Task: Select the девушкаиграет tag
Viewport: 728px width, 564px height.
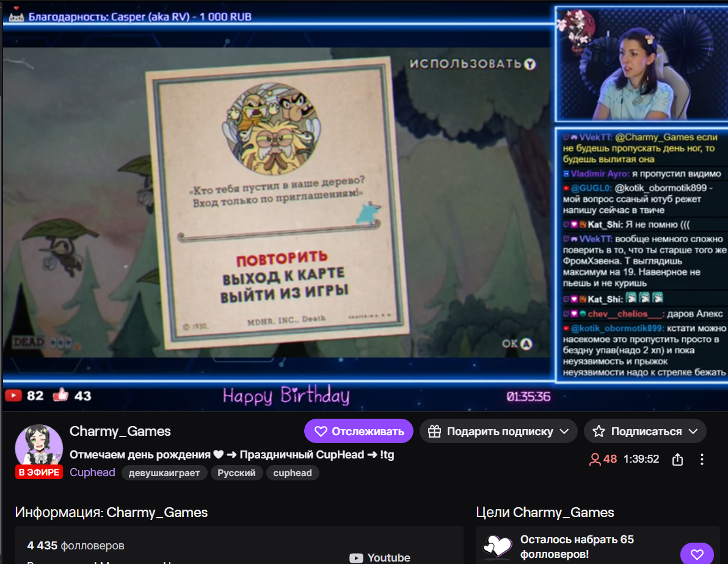Action: (164, 473)
